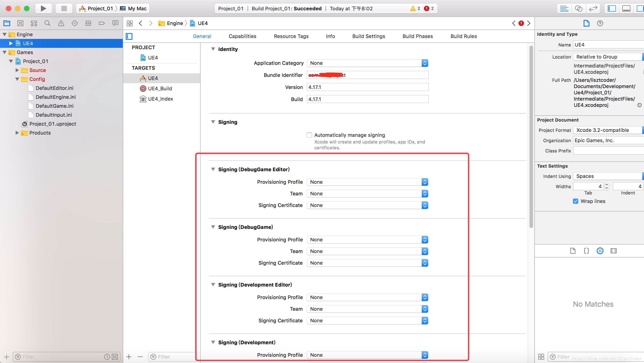Open the Source Control navigator icon

coord(20,23)
